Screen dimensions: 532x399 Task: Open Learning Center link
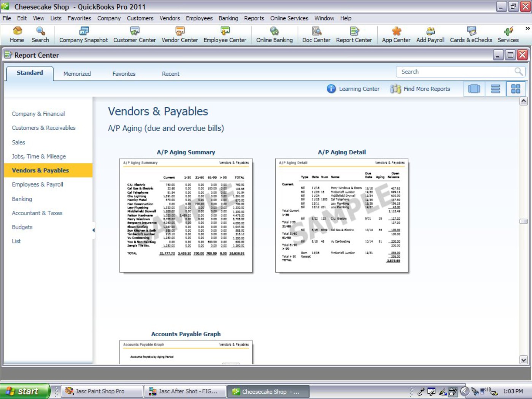pos(359,89)
